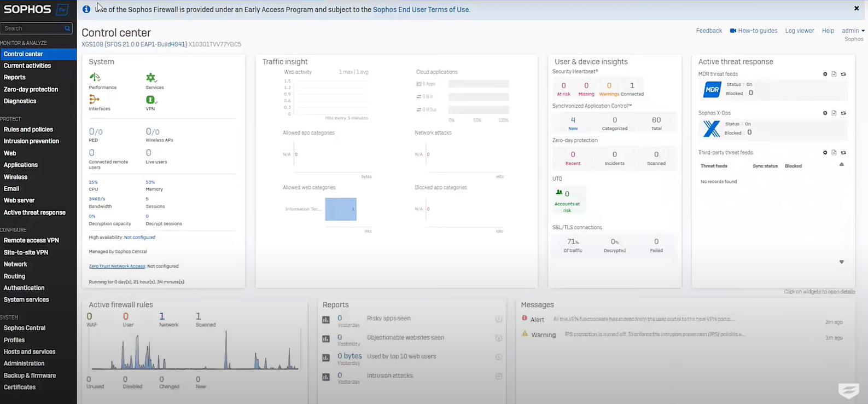Viewport: 868px width, 404px height.
Task: Open Sophos X-Ops settings gear
Action: tap(825, 113)
